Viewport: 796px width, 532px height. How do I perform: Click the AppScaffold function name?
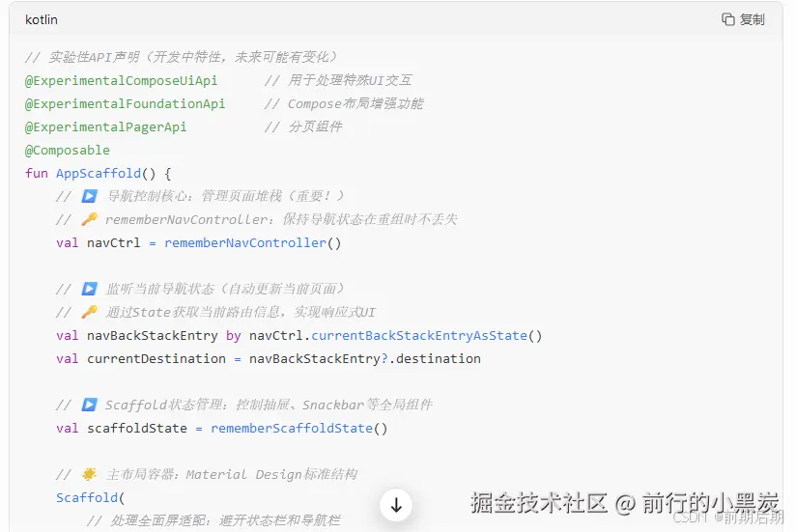pyautogui.click(x=99, y=174)
